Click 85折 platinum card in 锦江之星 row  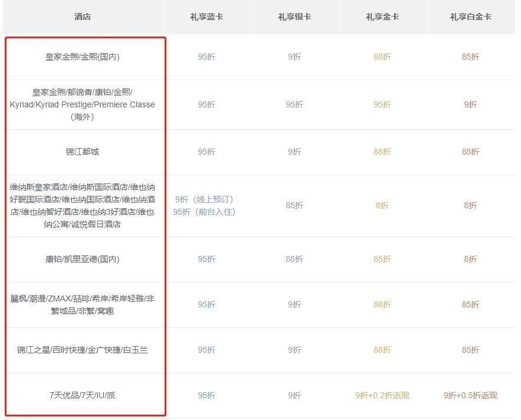(470, 350)
